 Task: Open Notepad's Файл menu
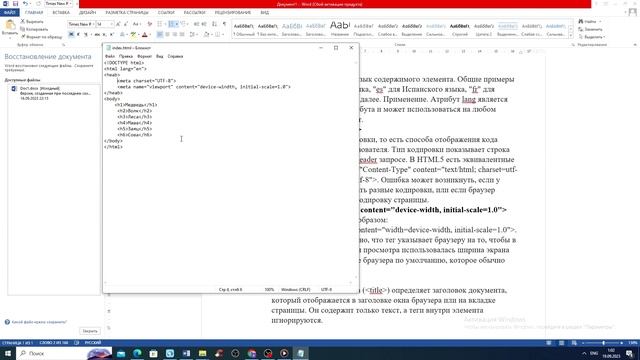(110, 56)
